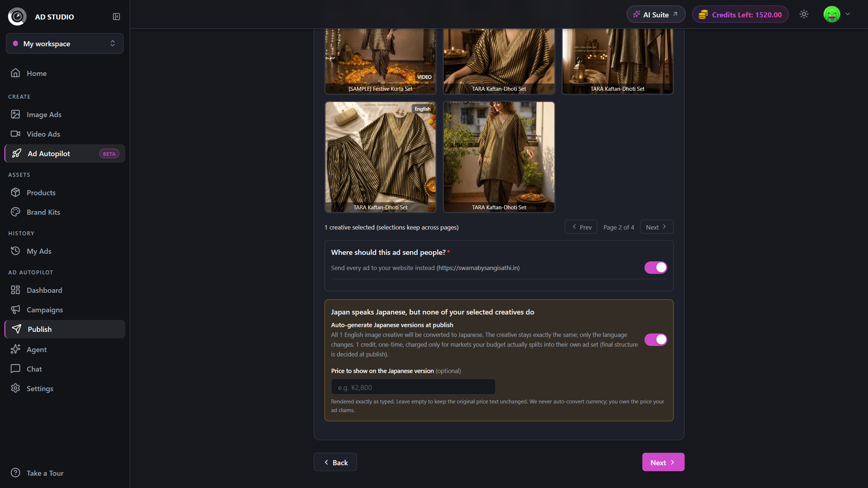This screenshot has width=868, height=488.
Task: Click the Credits Left: 1520.00 badge
Action: [x=740, y=14]
